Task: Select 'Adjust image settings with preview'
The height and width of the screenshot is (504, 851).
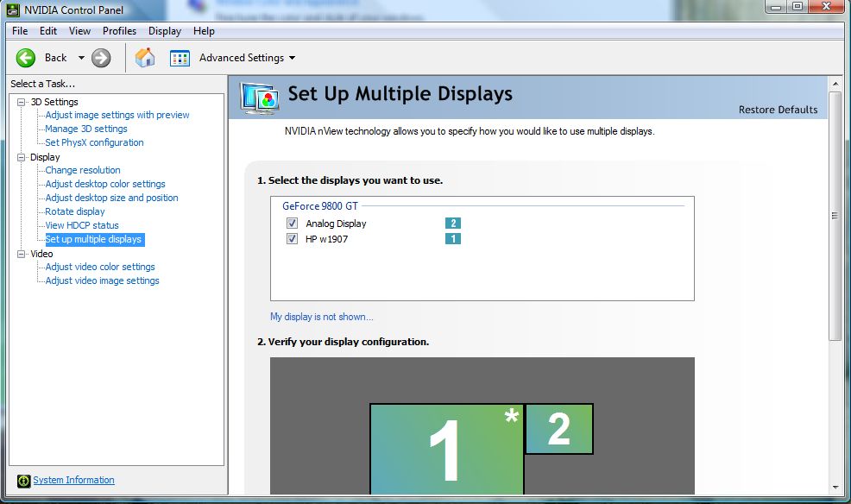Action: point(117,115)
